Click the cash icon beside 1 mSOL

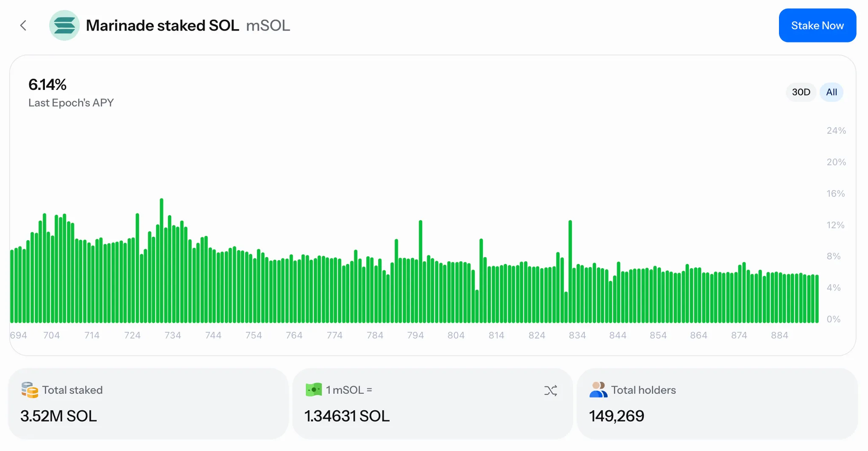tap(314, 389)
